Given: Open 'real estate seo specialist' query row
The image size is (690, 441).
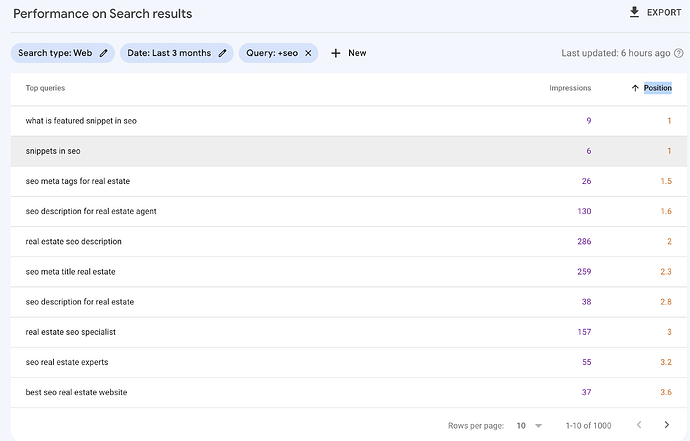Looking at the screenshot, I should click(72, 331).
